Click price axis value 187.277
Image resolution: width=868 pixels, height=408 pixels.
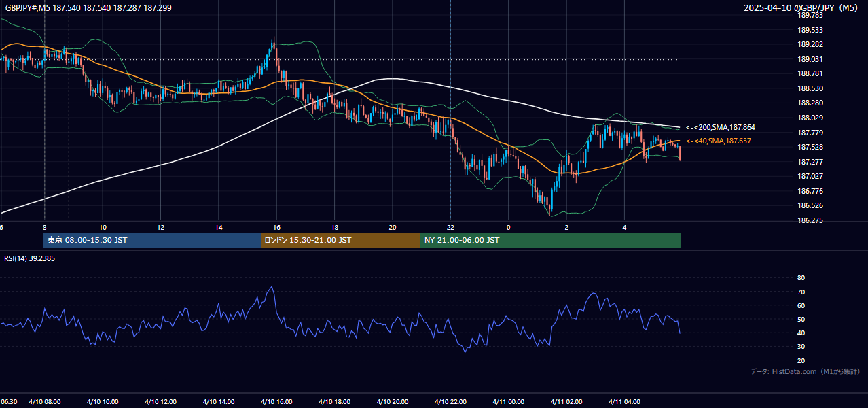[810, 162]
